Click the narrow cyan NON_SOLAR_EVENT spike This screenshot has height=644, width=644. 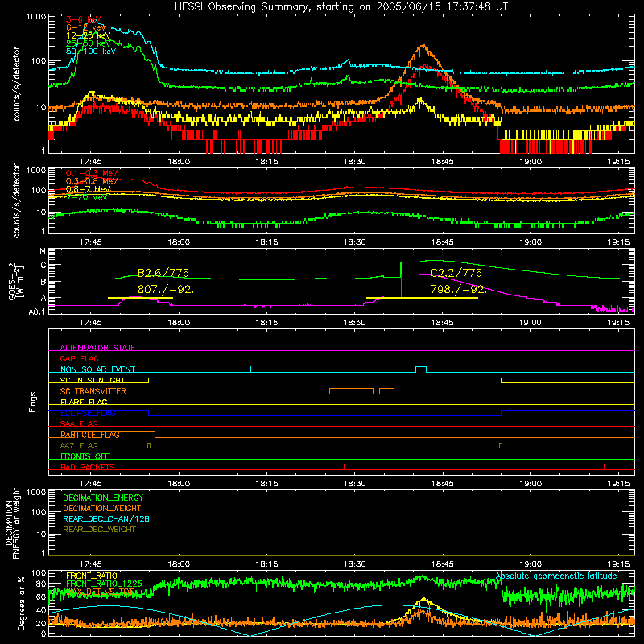coord(250,369)
